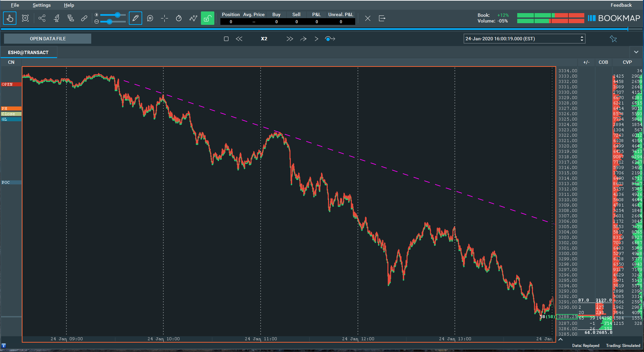644x352 pixels.
Task: Open the stopwatch timer tool
Action: pos(178,18)
